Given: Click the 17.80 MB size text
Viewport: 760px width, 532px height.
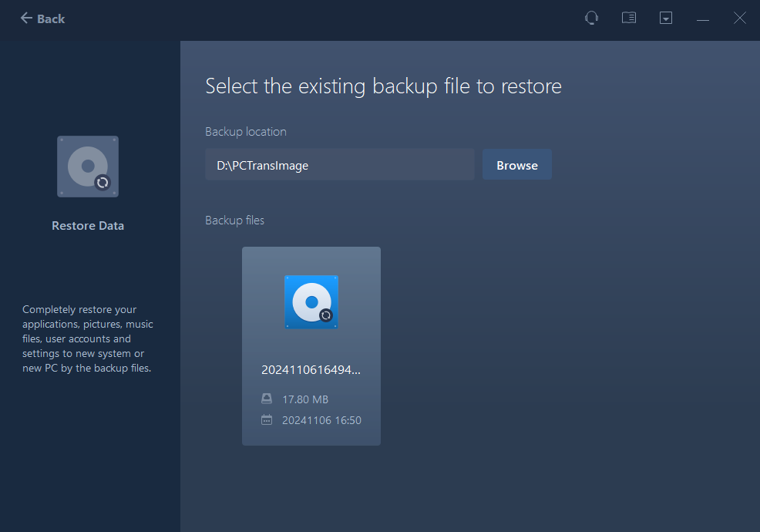Looking at the screenshot, I should (x=305, y=399).
